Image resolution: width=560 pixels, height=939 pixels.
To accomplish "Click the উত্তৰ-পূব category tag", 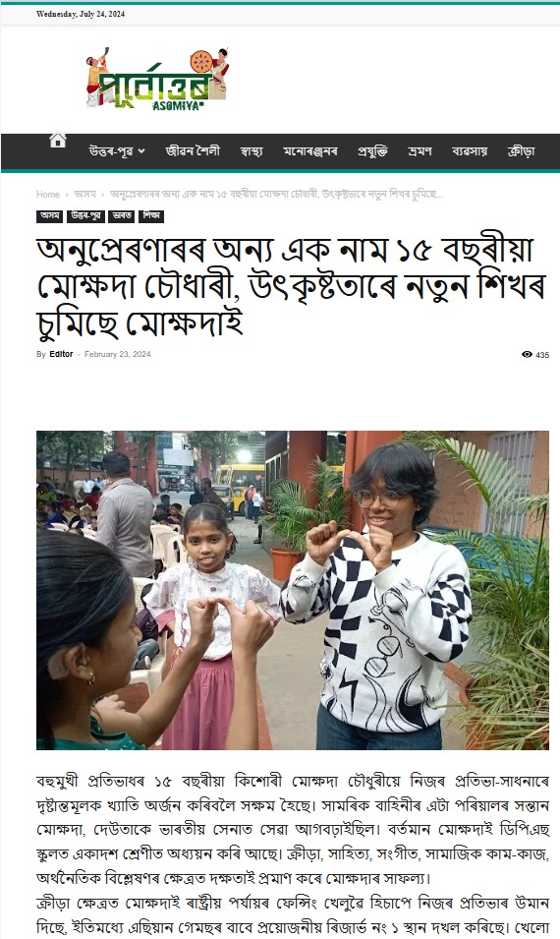I will pyautogui.click(x=85, y=216).
